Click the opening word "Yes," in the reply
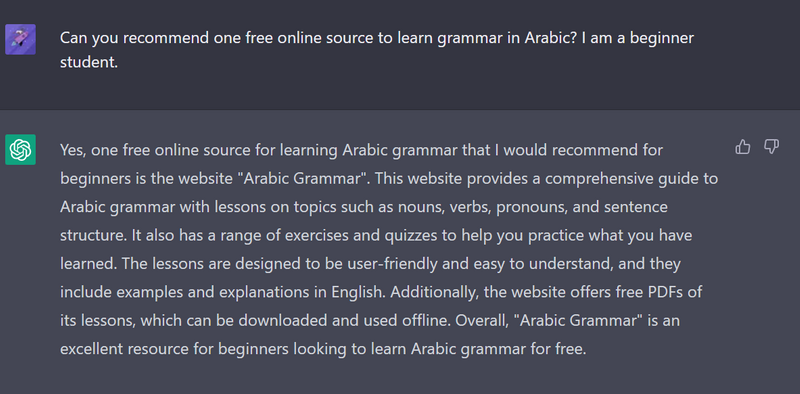Screen dimensions: 800x394 71,151
